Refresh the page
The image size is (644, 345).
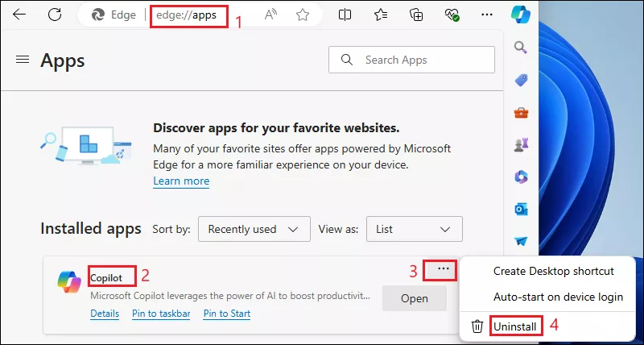coord(55,15)
